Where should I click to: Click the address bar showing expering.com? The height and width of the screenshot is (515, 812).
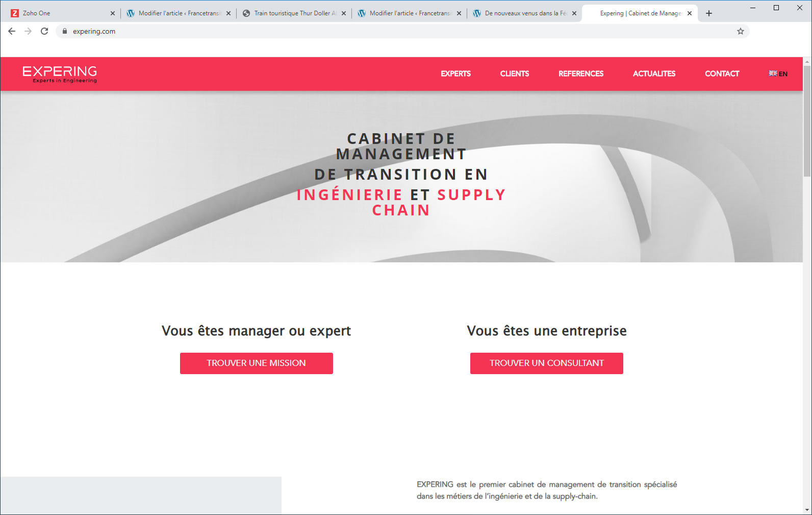click(x=357, y=31)
